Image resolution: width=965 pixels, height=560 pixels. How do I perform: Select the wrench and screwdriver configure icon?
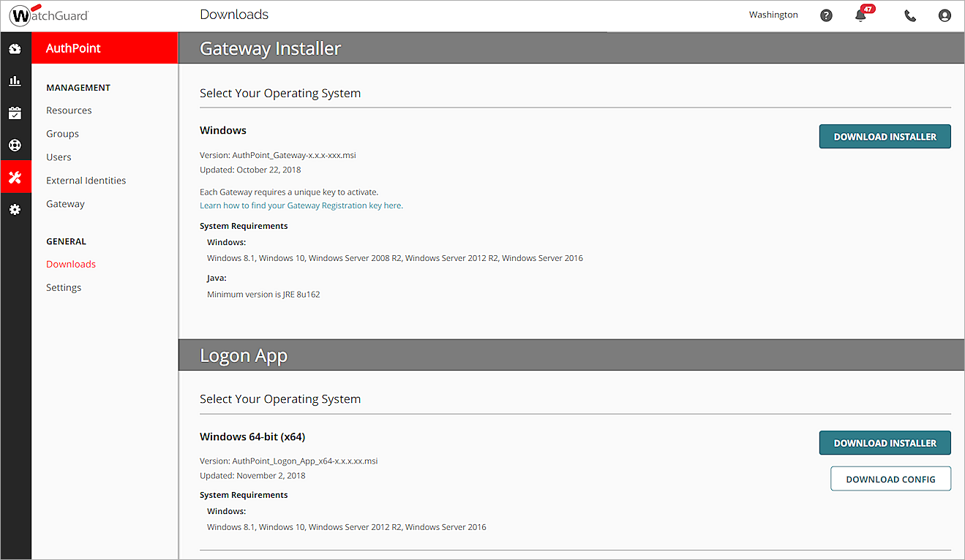pos(15,177)
